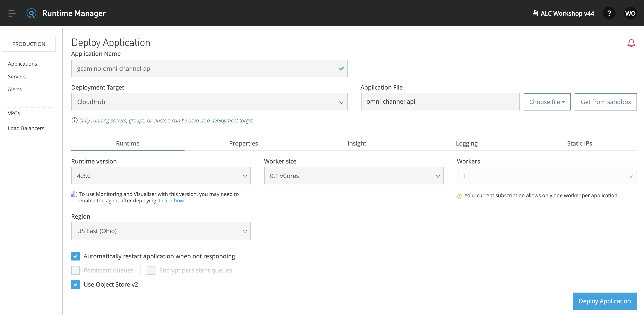Open the Worker size dropdown
This screenshot has height=315, width=644.
[x=354, y=176]
